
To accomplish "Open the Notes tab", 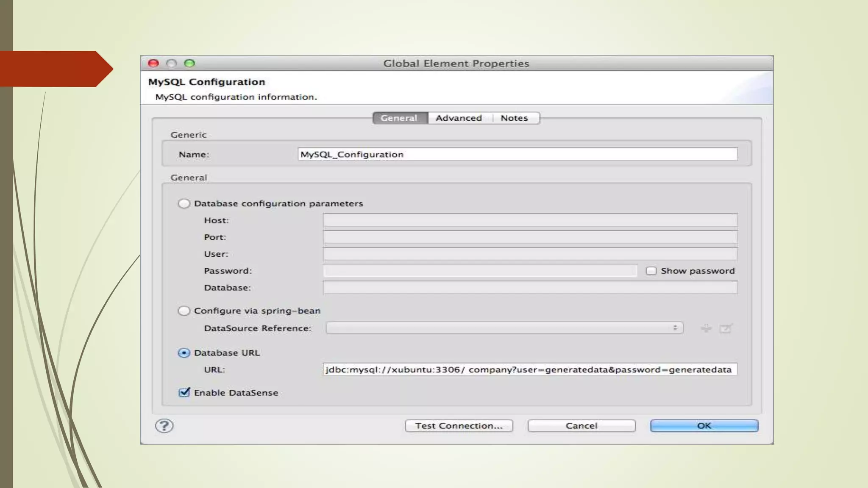I will tap(514, 118).
